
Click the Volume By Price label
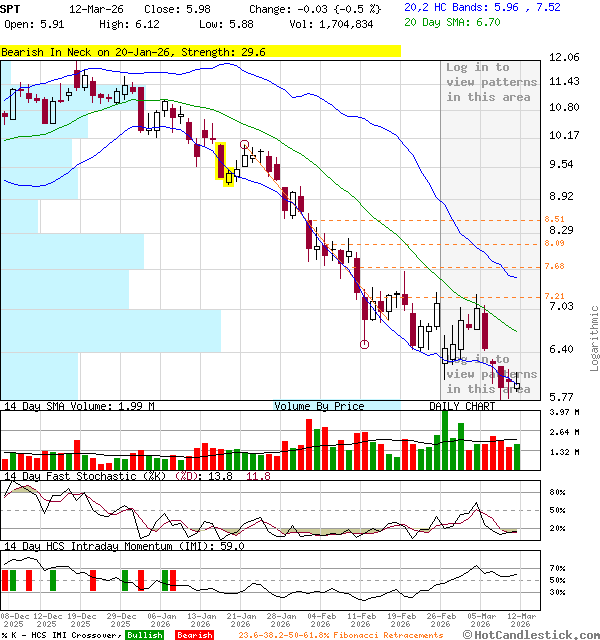(319, 406)
